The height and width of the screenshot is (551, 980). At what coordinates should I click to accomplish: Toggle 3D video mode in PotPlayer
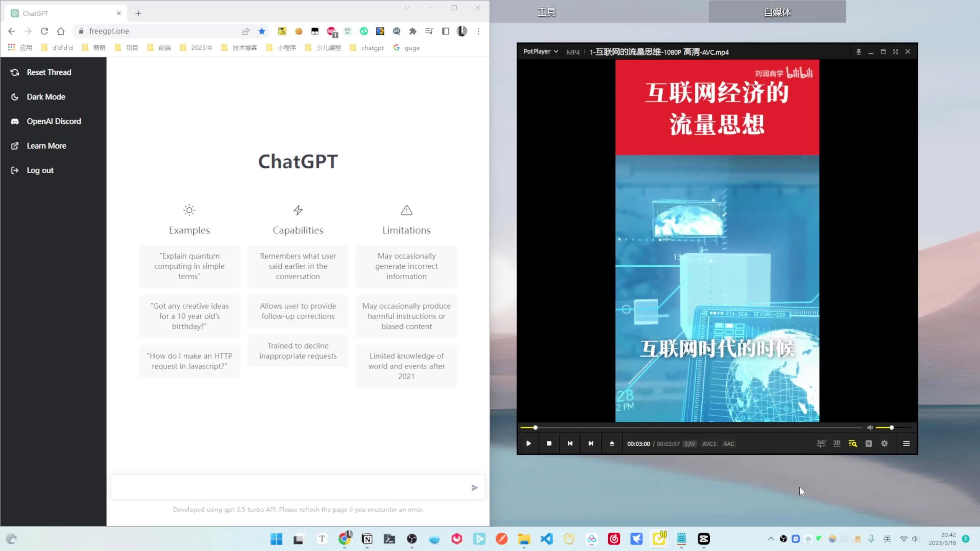pos(837,443)
